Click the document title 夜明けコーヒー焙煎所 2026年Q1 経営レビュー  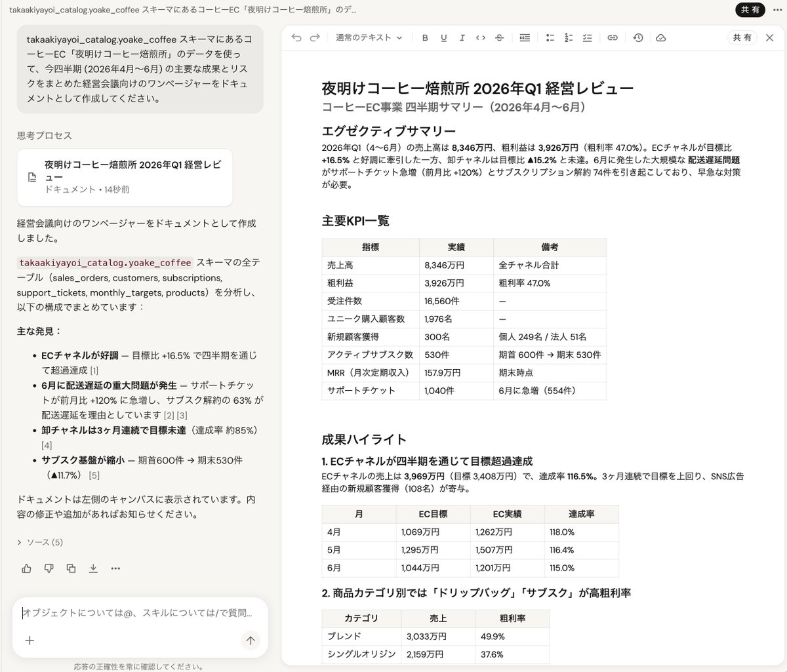point(478,89)
